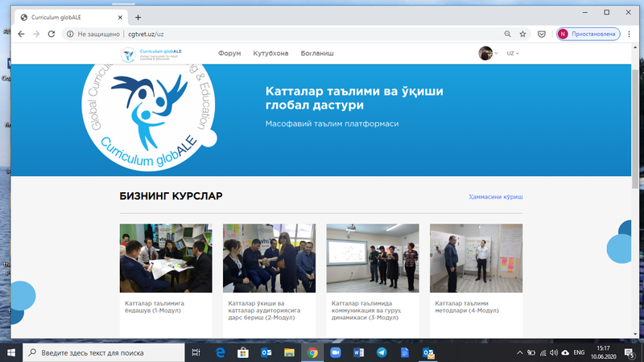Open Microsoft Word from the taskbar
Image resolution: width=644 pixels, height=362 pixels.
click(359, 352)
